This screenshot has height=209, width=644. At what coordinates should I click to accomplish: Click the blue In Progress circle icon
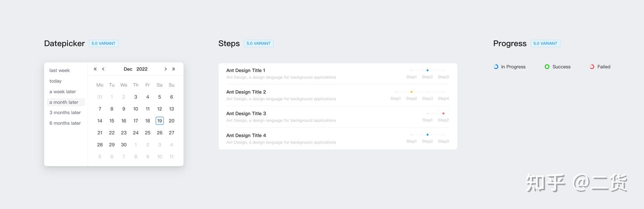[x=496, y=67]
